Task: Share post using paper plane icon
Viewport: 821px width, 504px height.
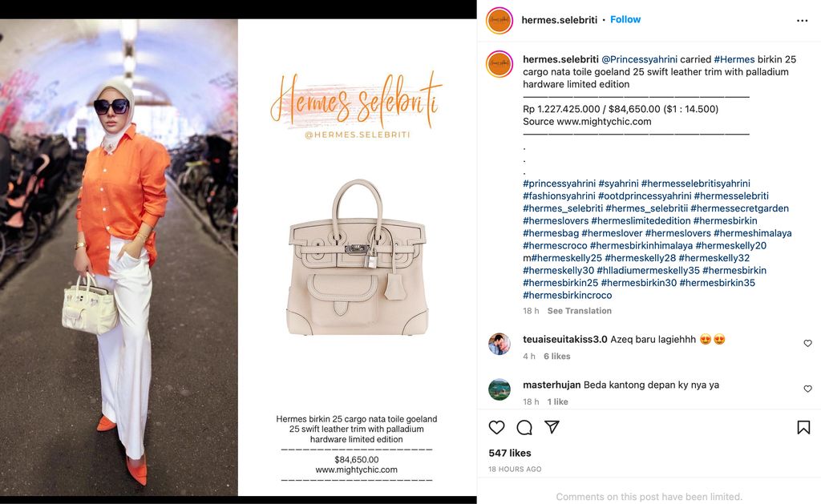Action: click(x=552, y=426)
